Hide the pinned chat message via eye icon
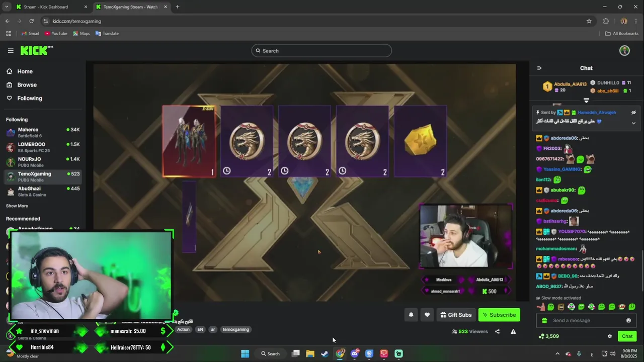644x362 pixels. point(633,113)
